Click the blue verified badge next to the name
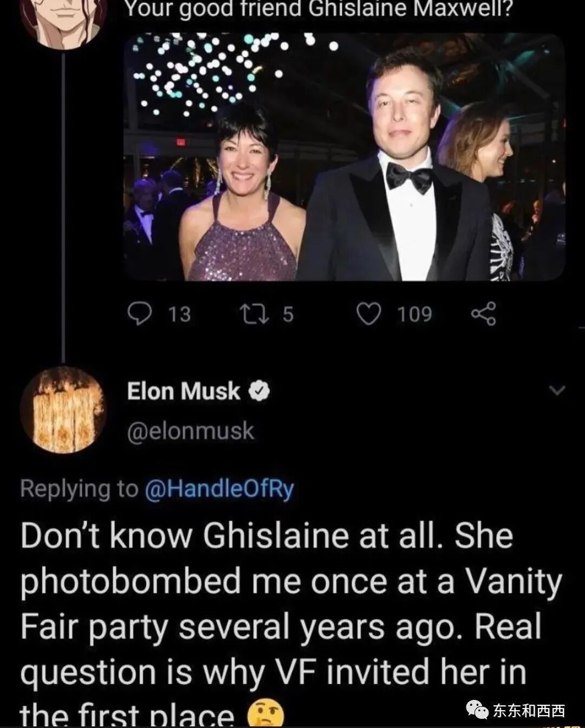Screen dimensions: 585x728 (259, 391)
